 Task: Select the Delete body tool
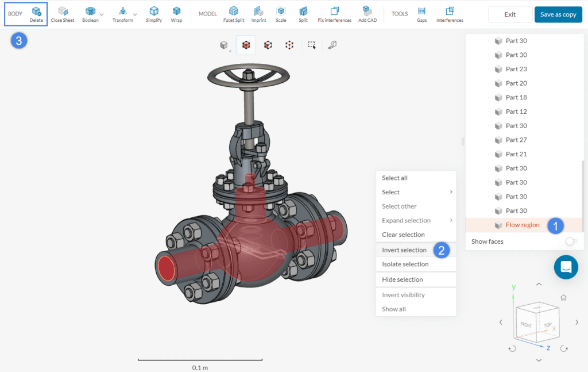click(35, 14)
